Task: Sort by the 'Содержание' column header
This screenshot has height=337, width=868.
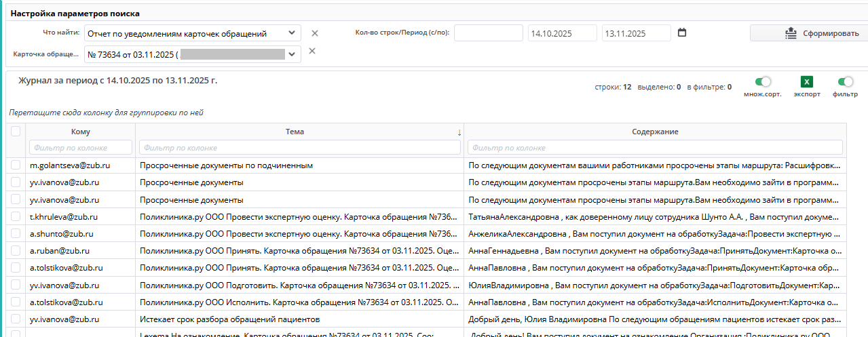Action: click(x=655, y=132)
